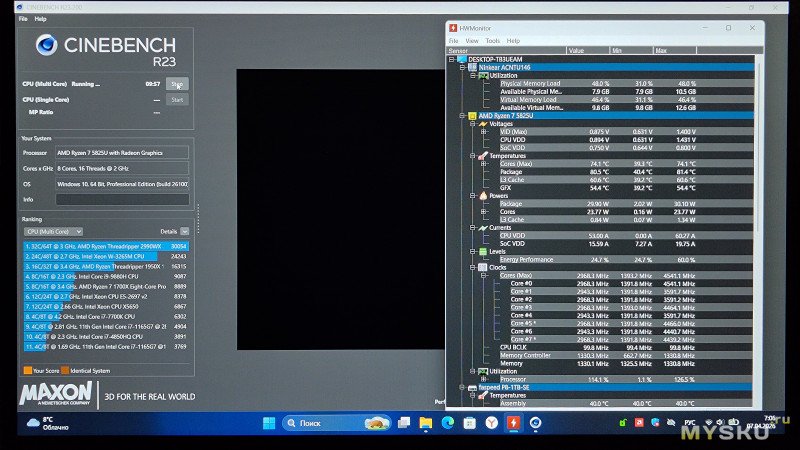
Task: Collapse the AMD Ryzen 7 5825U node
Action: click(463, 116)
